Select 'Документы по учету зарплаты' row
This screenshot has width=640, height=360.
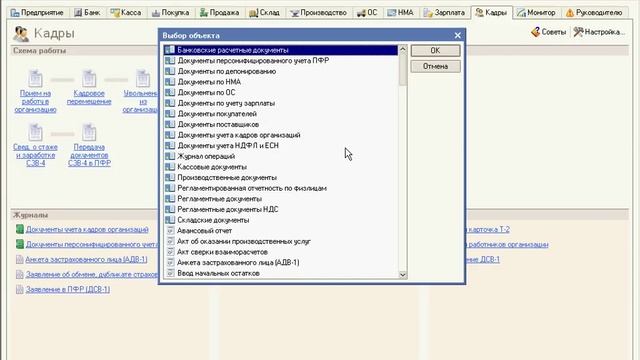click(281, 103)
